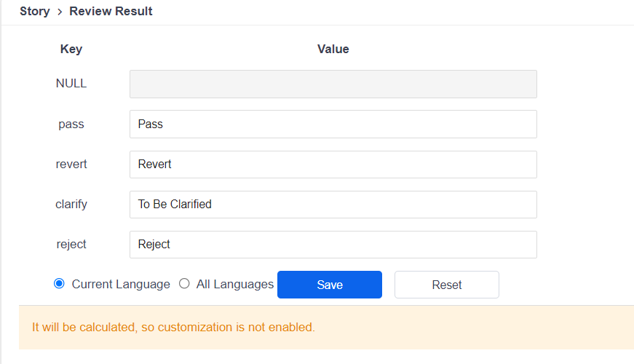Click the revert key label
634x364 pixels.
click(71, 165)
